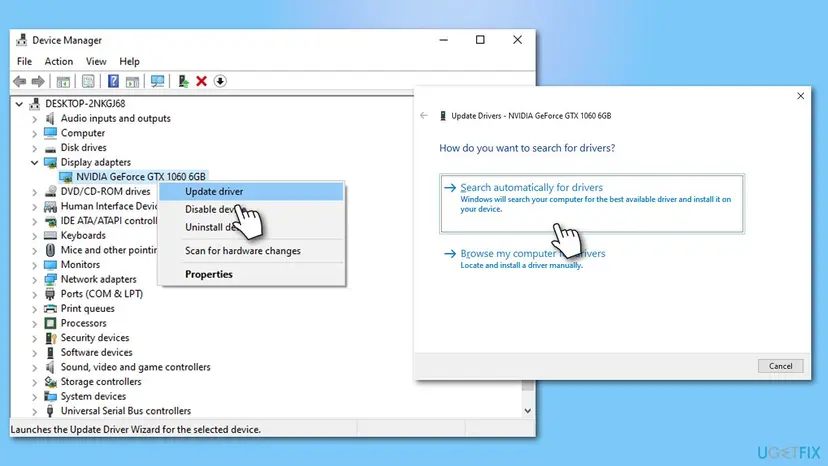
Task: Open the Action menu
Action: click(x=59, y=61)
